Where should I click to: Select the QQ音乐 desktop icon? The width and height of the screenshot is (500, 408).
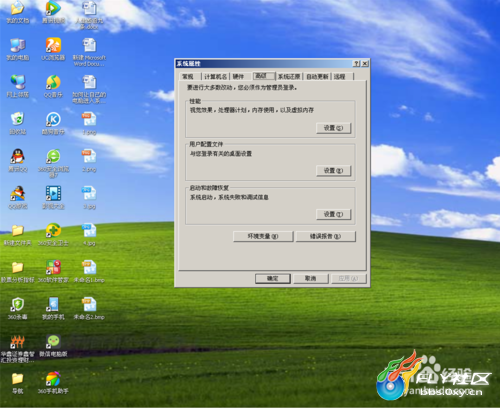point(53,82)
